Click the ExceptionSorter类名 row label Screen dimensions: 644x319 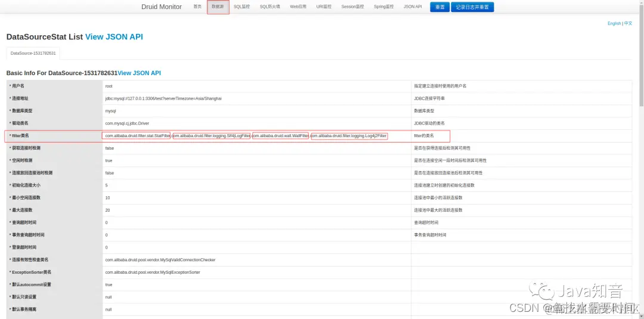[x=32, y=272]
